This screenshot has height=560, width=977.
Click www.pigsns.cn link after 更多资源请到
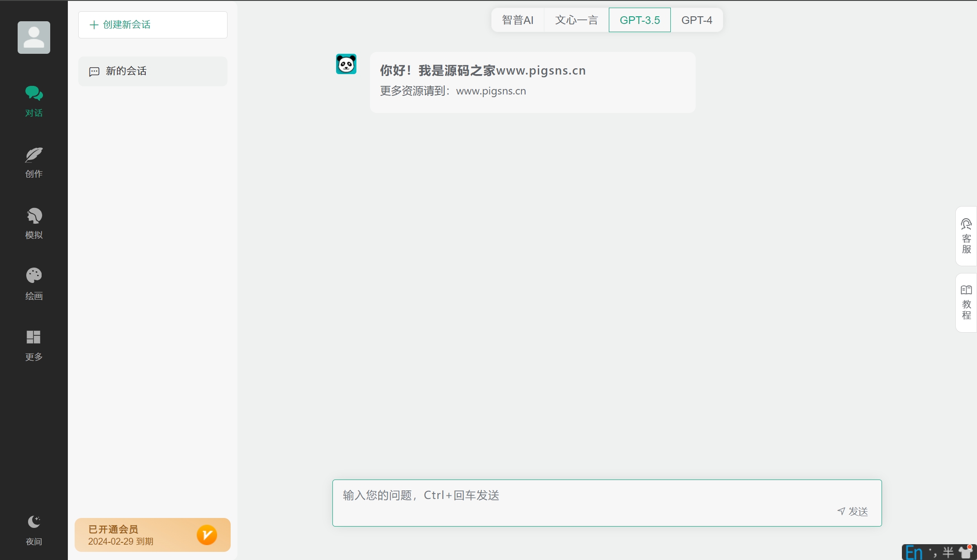[x=491, y=91]
